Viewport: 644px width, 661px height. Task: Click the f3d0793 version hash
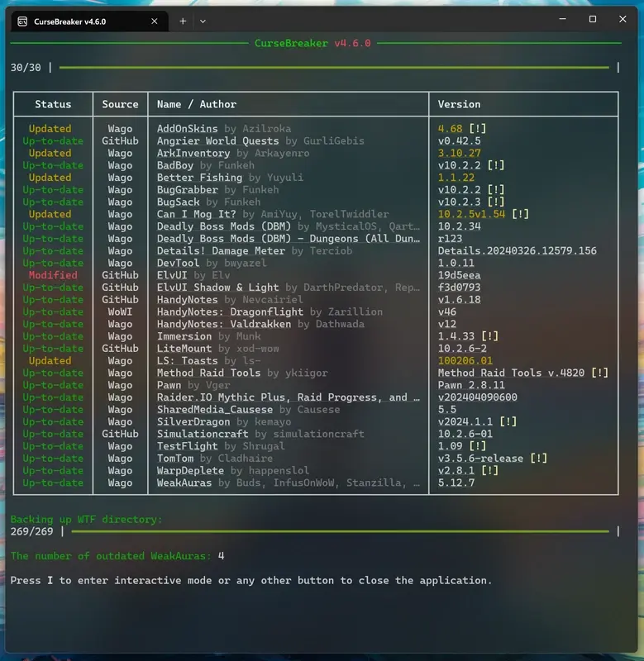460,288
